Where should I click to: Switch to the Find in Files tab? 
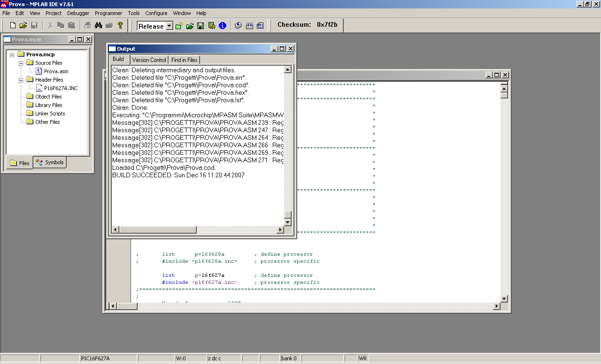pos(184,60)
